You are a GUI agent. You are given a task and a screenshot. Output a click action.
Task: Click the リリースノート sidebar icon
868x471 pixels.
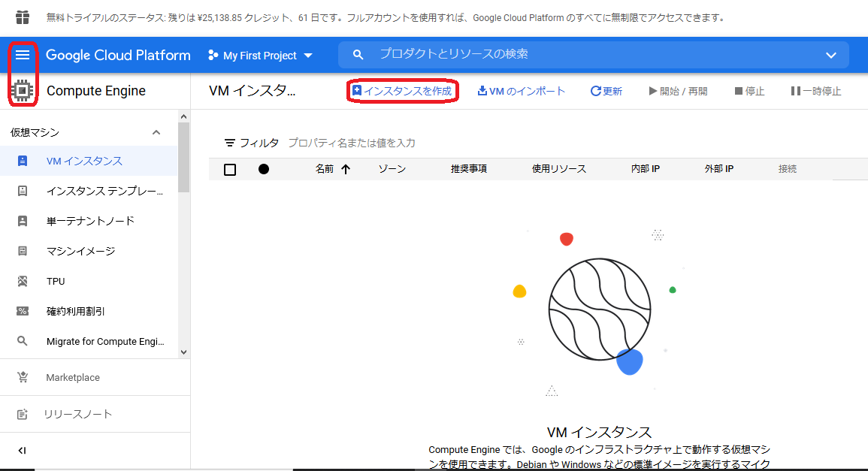23,414
